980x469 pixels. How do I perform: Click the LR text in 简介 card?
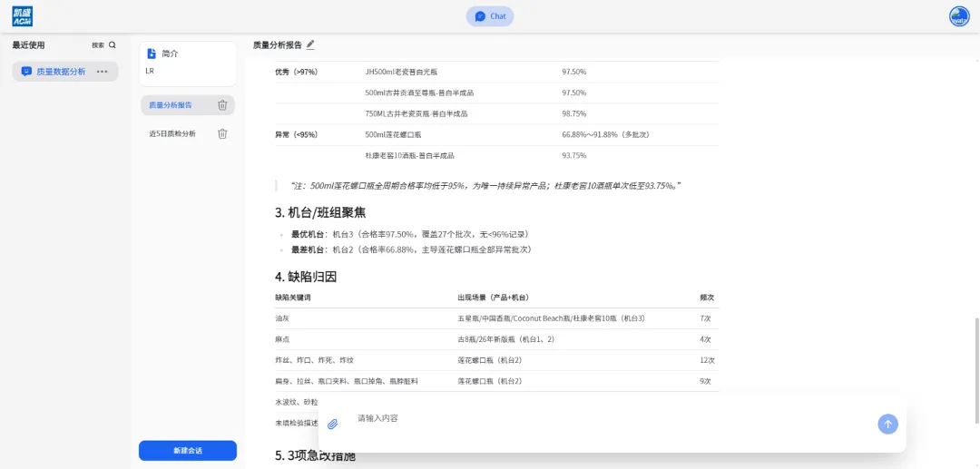[x=150, y=71]
